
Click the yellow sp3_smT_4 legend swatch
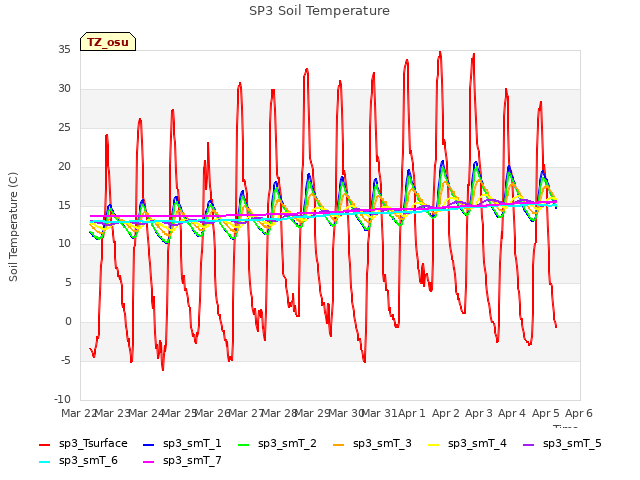434,444
